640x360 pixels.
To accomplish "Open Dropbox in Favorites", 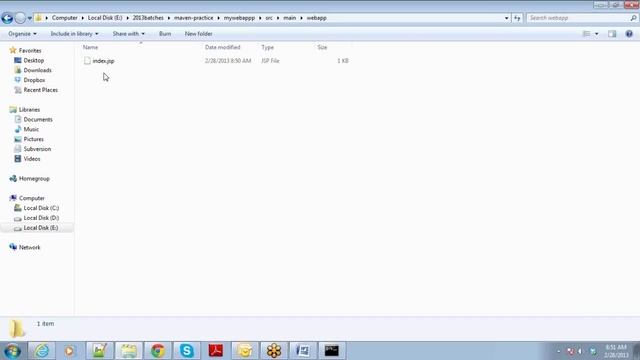I will [x=34, y=80].
